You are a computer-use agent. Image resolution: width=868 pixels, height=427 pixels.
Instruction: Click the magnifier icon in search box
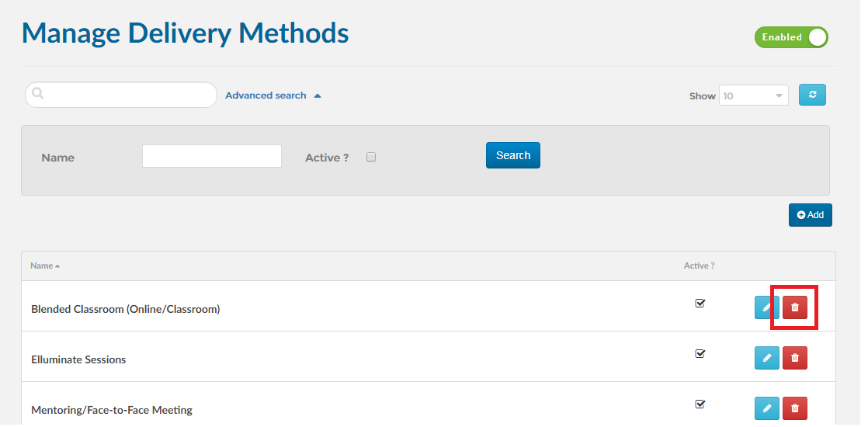pos(38,94)
